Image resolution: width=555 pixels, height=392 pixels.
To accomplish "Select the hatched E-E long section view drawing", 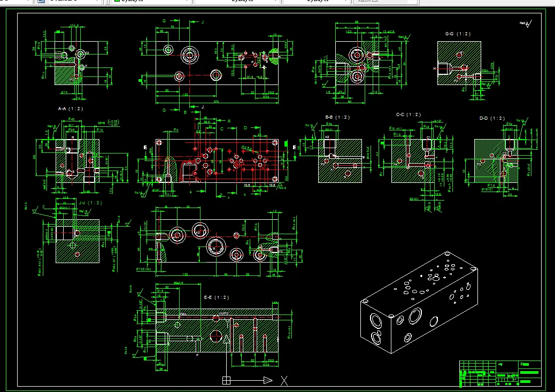I will pos(217,330).
